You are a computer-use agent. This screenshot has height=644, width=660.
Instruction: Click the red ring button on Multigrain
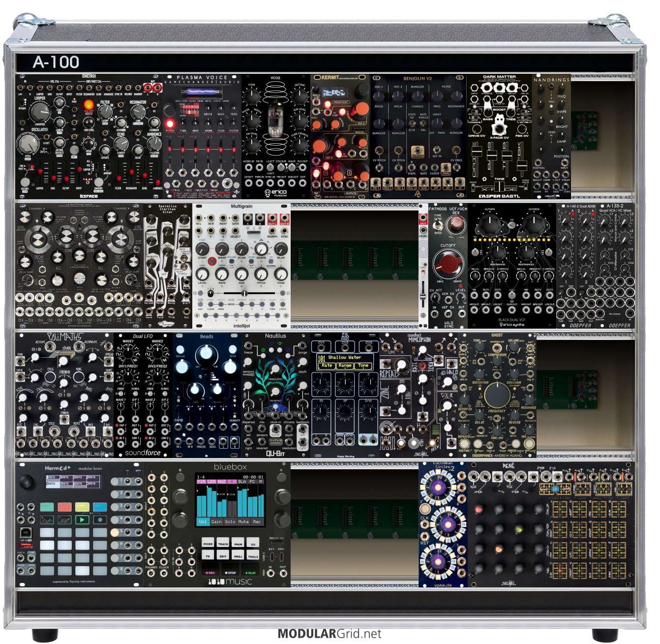pyautogui.click(x=212, y=261)
